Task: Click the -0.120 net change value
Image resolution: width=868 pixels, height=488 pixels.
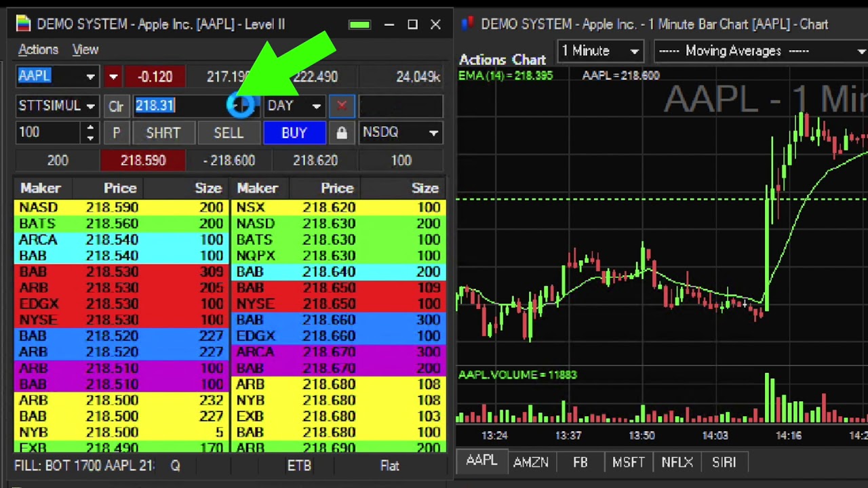Action: click(155, 77)
